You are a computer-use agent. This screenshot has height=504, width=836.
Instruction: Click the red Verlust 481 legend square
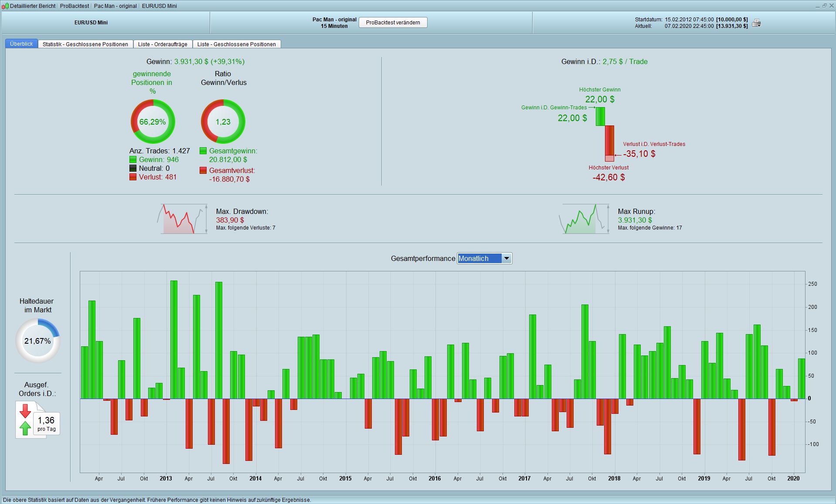[x=133, y=177]
